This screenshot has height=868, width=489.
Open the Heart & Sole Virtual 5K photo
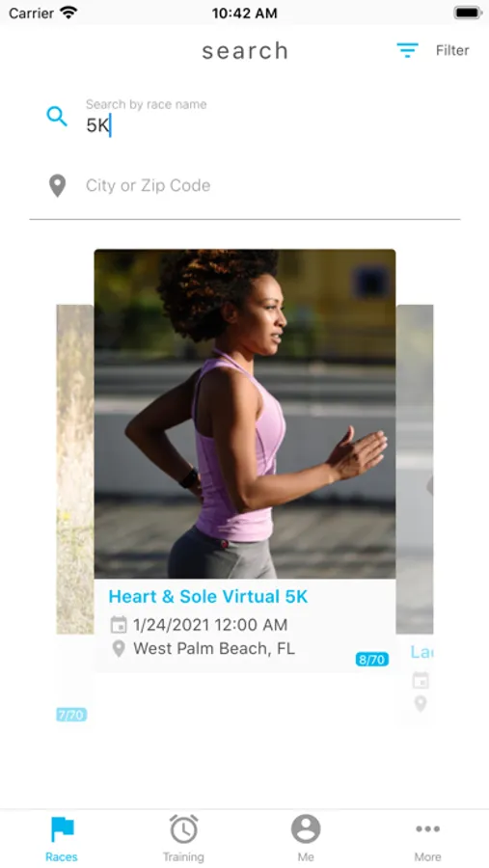click(245, 414)
